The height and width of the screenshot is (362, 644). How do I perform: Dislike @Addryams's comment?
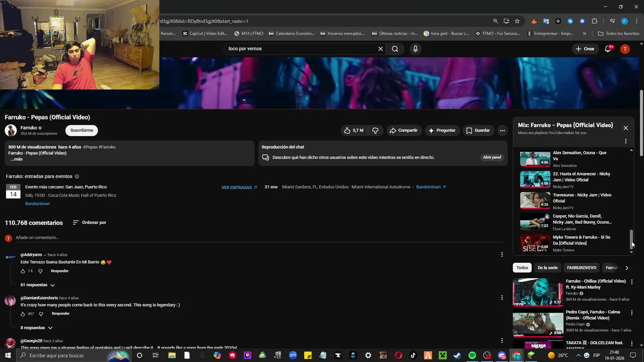pos(40,271)
